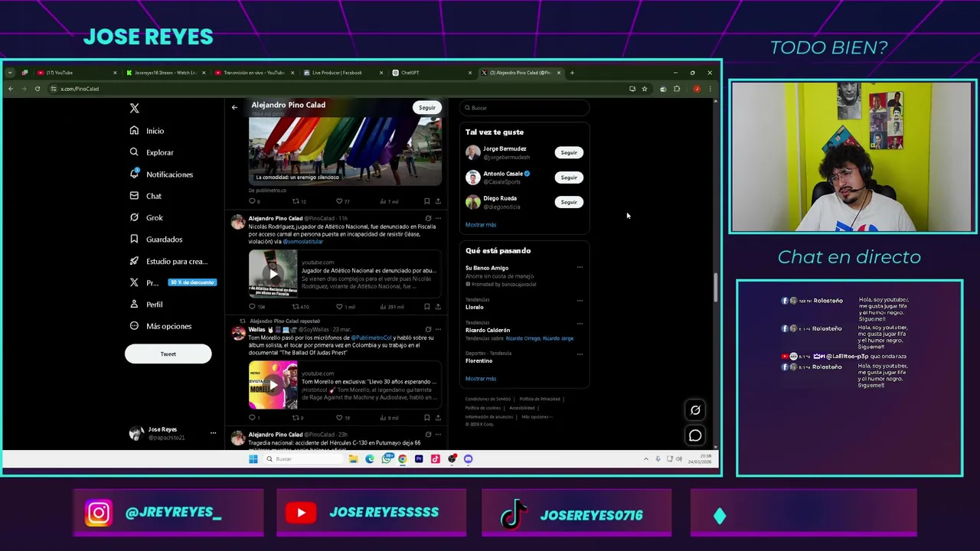Click the Premium 50% discount item
Screen dimensions: 980x551
(x=173, y=282)
